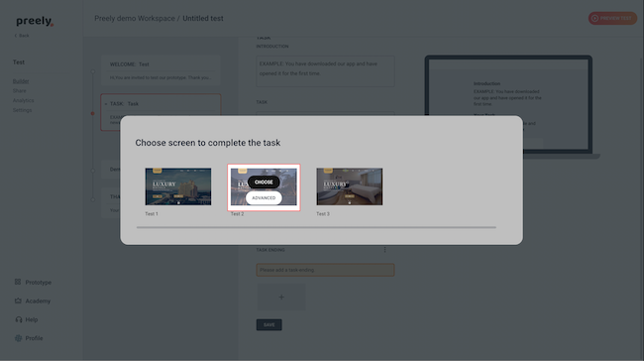
Task: Open the Builder section
Action: pyautogui.click(x=21, y=81)
